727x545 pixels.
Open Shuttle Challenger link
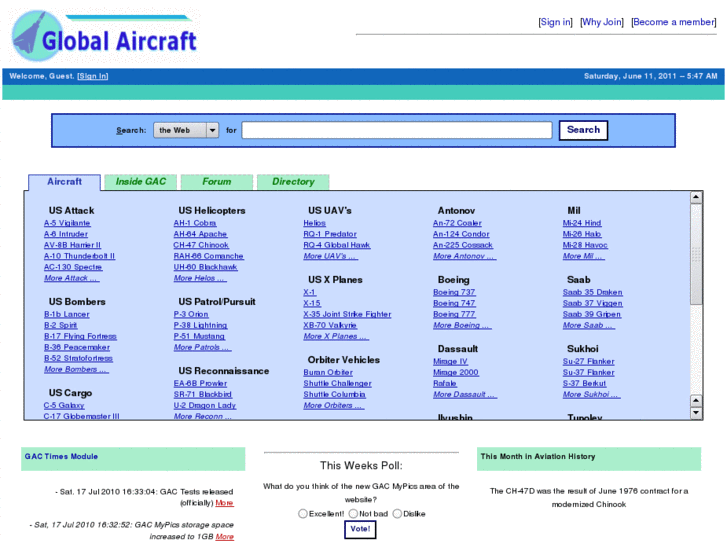(338, 384)
